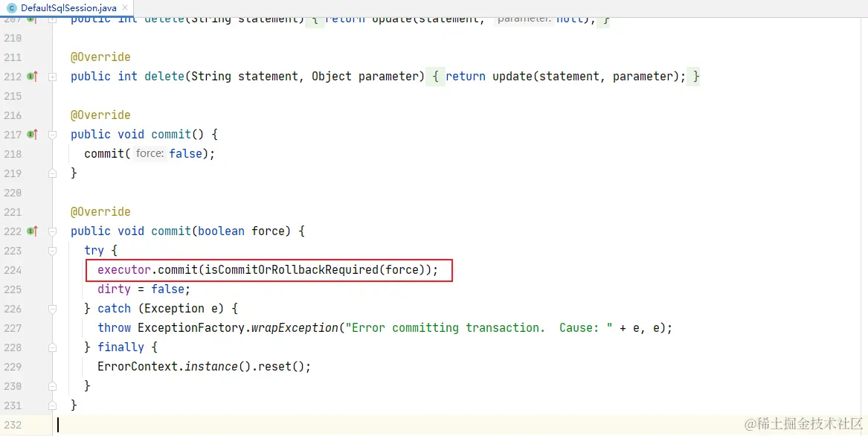Click 'executor' on line 224
868x436 pixels.
[124, 270]
